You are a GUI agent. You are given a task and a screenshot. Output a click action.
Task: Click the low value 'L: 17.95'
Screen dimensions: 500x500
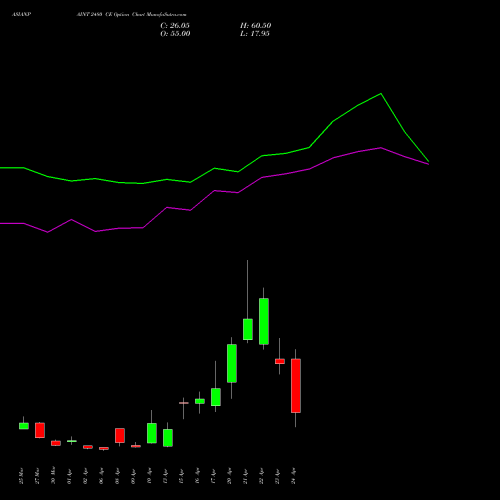[255, 34]
